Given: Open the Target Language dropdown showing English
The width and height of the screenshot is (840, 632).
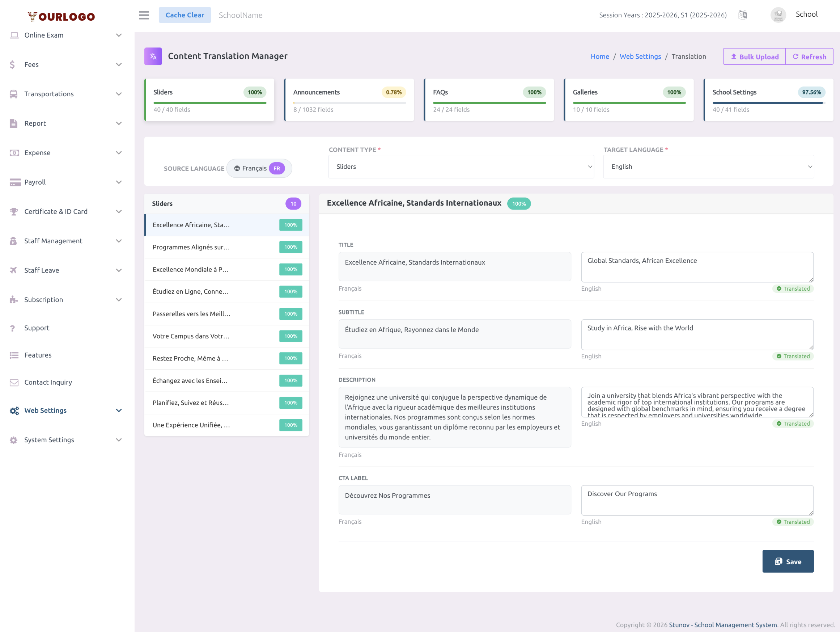Looking at the screenshot, I should [708, 167].
